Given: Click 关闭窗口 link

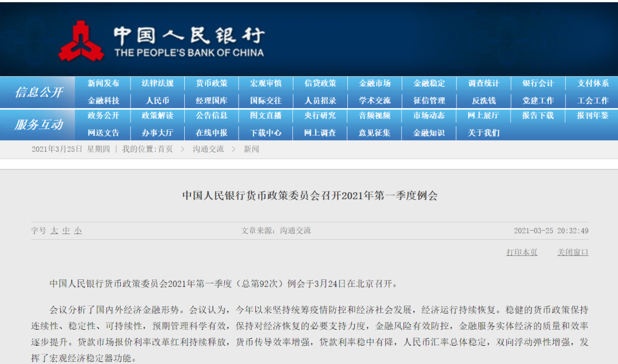Looking at the screenshot, I should tap(573, 252).
